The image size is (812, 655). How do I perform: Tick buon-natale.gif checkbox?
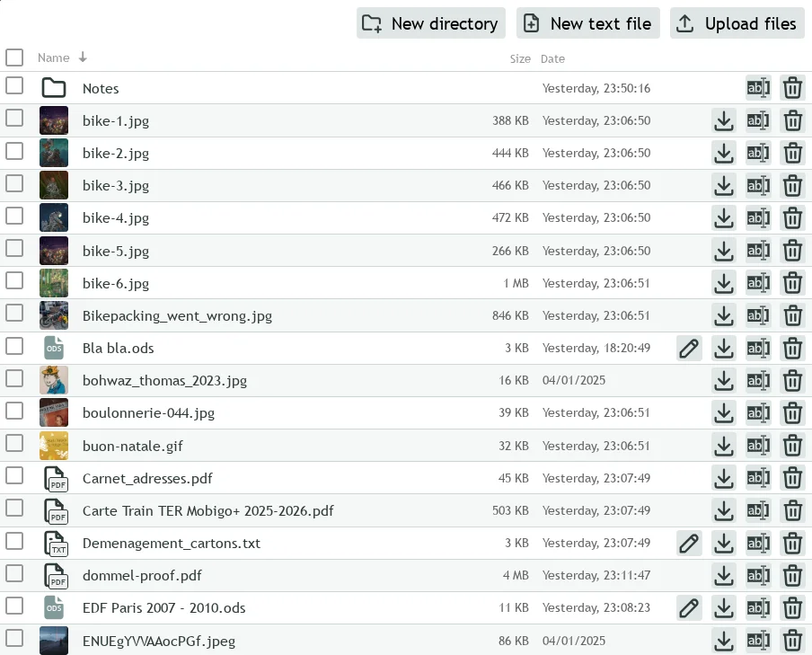pyautogui.click(x=14, y=443)
